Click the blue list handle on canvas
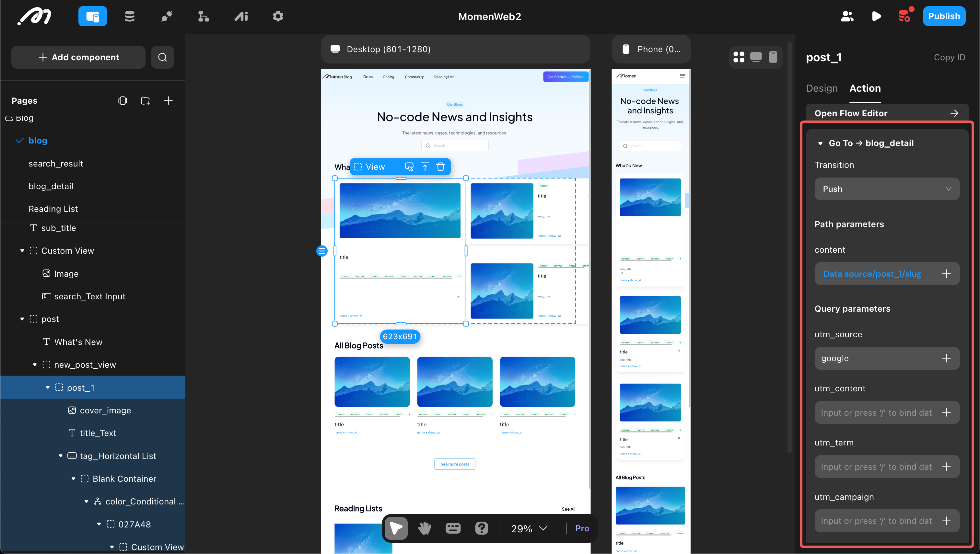The height and width of the screenshot is (554, 980). (322, 251)
